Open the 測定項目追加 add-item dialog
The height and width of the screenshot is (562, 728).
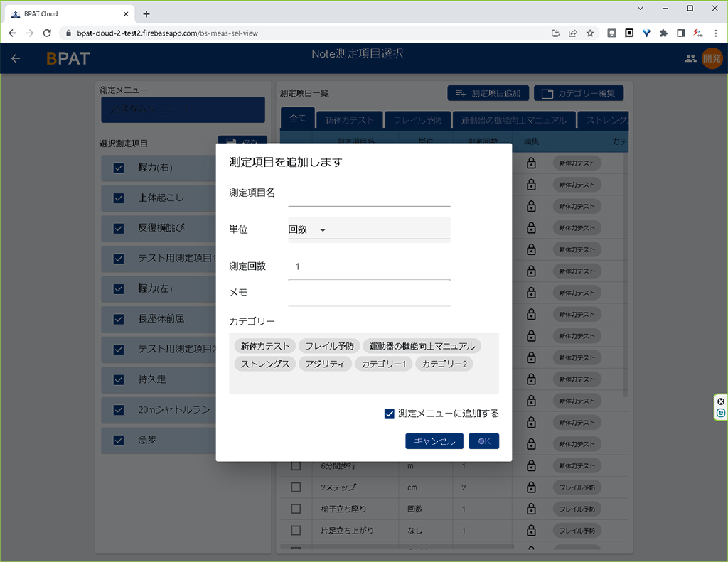(x=488, y=92)
